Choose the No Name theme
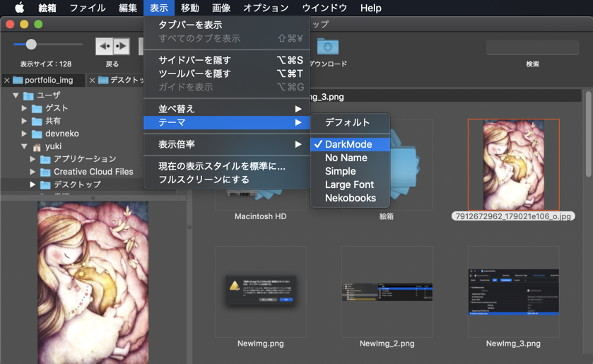The width and height of the screenshot is (593, 364). 350,158
